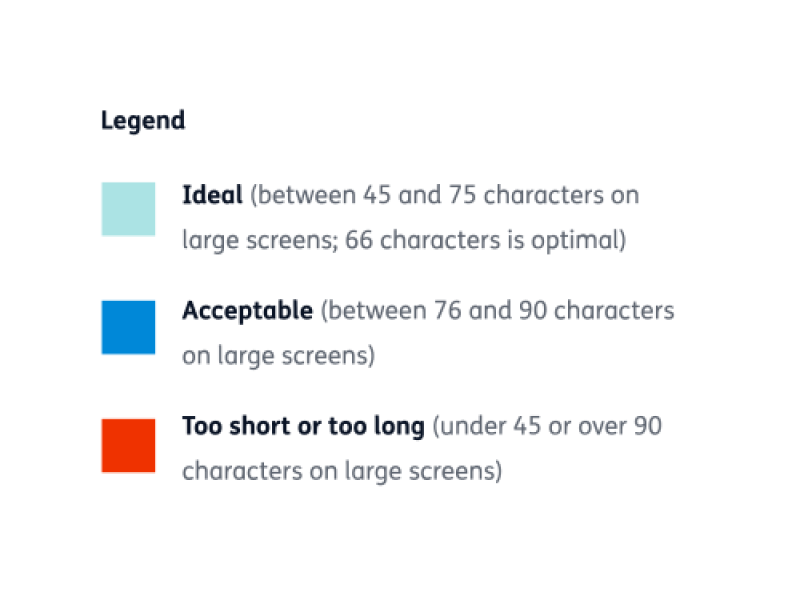
Task: Click the "characters on large screens)" line beside red swatch
Action: pyautogui.click(x=341, y=471)
